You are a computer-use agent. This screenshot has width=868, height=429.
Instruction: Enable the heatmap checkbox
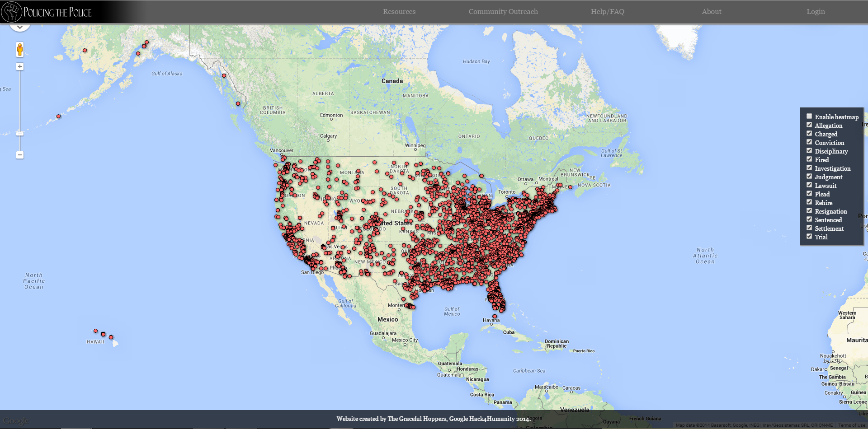coord(809,116)
